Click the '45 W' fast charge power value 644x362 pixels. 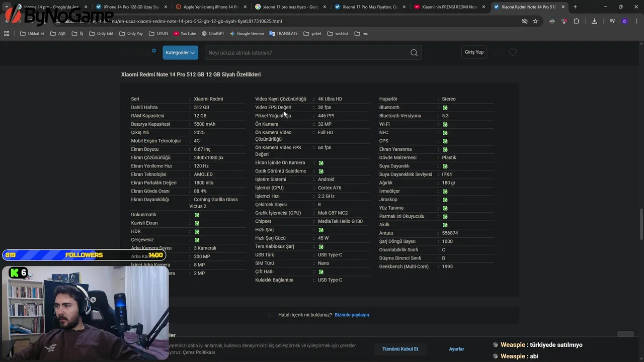[323, 238]
